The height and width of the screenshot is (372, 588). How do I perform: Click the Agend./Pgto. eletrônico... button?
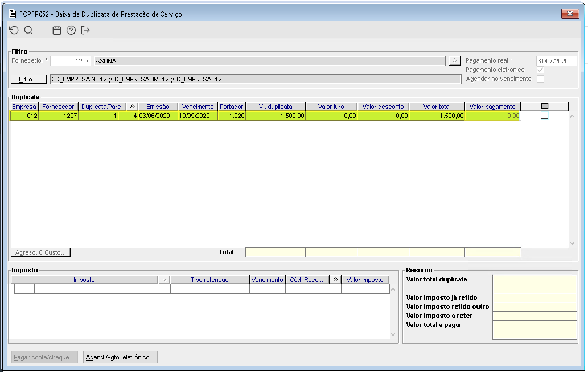[x=120, y=357]
